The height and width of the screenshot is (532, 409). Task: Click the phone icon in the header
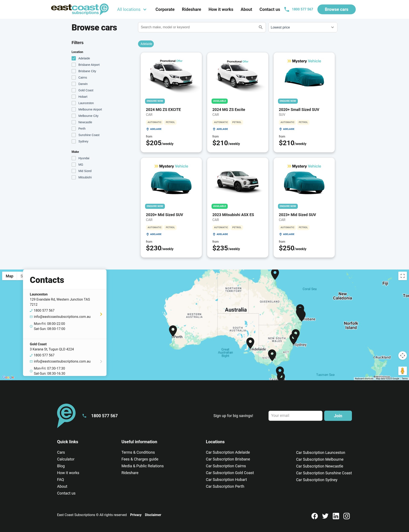[x=287, y=10]
